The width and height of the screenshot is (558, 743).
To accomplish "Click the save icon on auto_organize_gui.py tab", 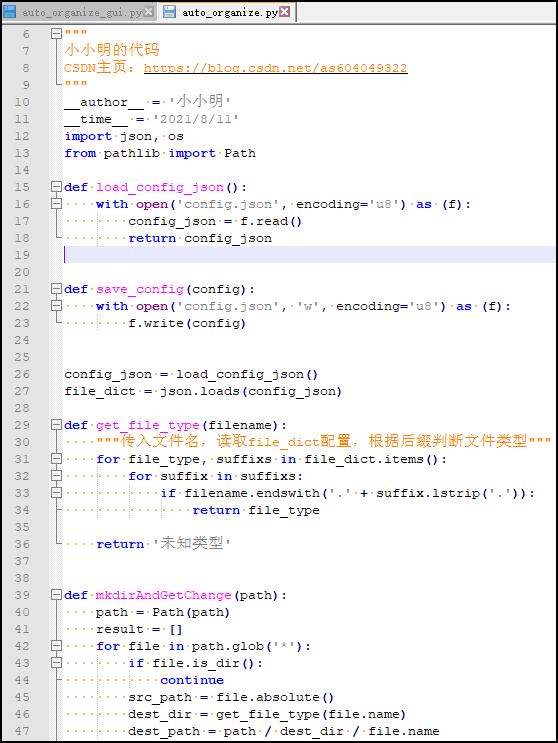I will tap(10, 12).
